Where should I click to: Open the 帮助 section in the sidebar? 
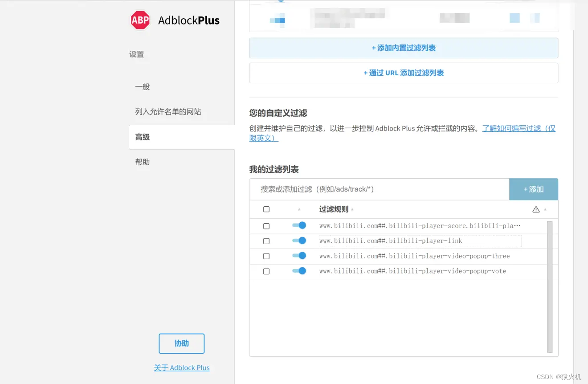tap(142, 162)
